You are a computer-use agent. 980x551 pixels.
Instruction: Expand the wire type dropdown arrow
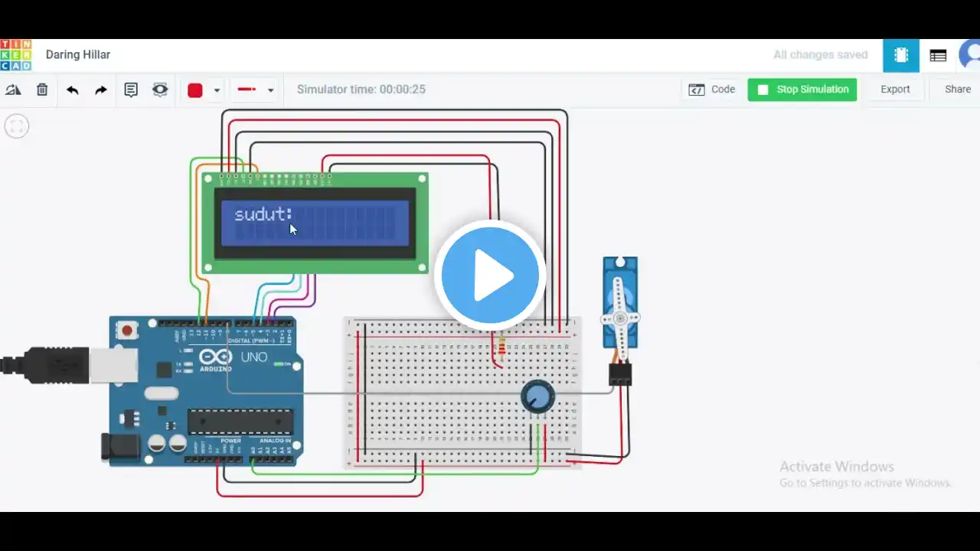tap(270, 90)
